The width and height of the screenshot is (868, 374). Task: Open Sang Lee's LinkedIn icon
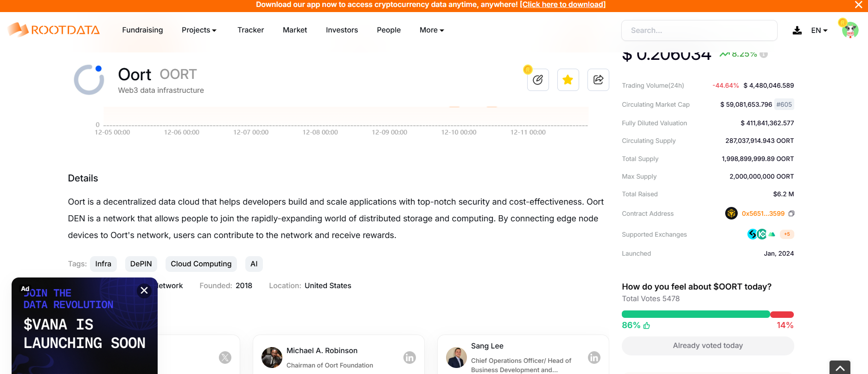point(594,357)
